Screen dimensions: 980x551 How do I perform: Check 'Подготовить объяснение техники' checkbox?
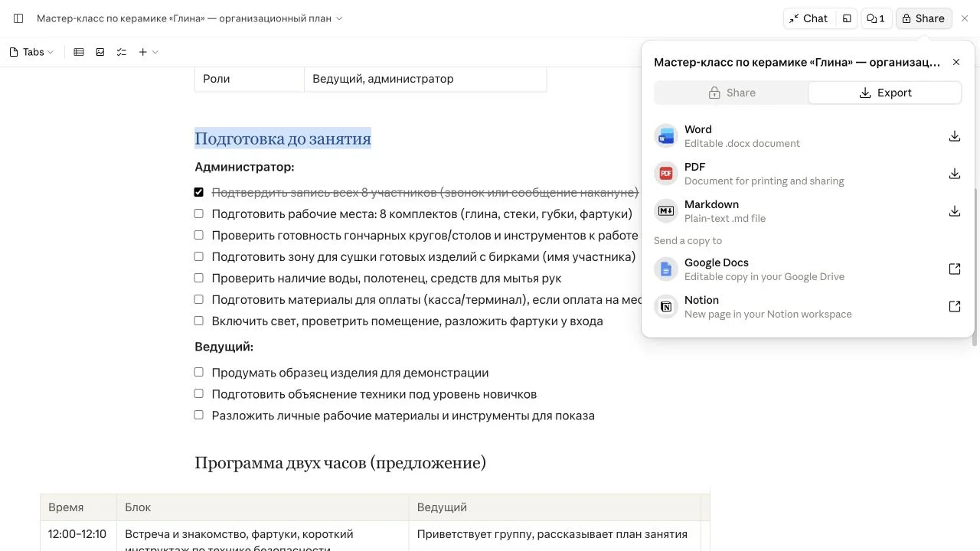click(199, 393)
